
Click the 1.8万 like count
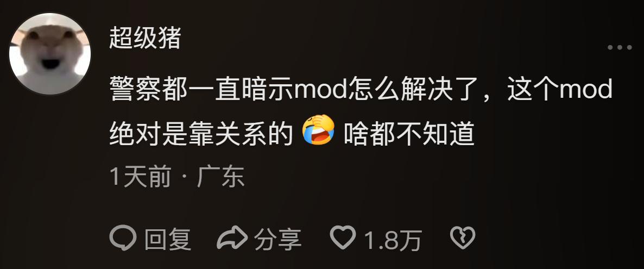click(x=394, y=240)
